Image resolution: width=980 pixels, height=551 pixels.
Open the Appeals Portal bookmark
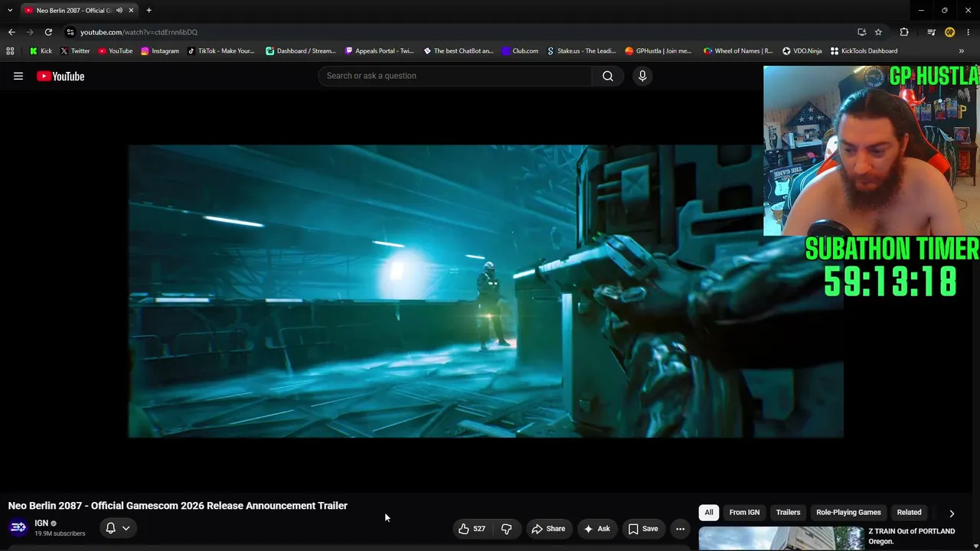[379, 51]
